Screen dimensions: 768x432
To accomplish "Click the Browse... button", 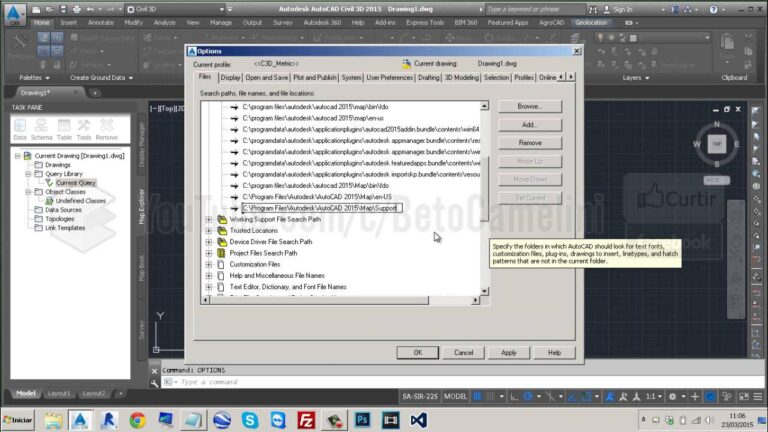I will [530, 106].
